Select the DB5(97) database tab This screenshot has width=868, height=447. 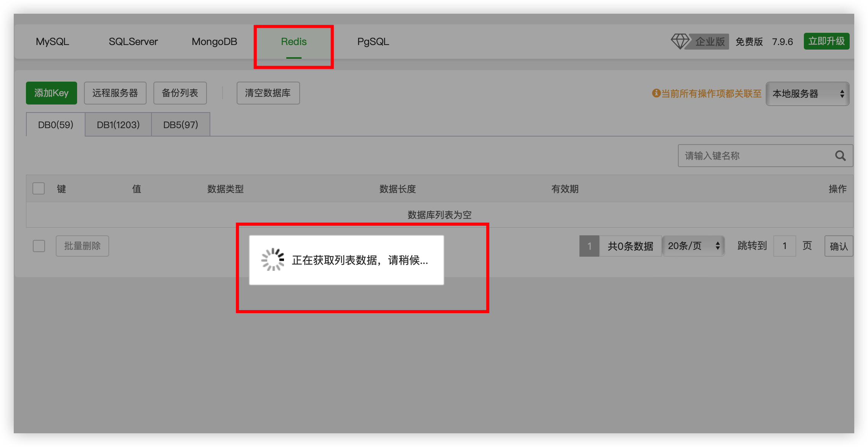pos(181,124)
